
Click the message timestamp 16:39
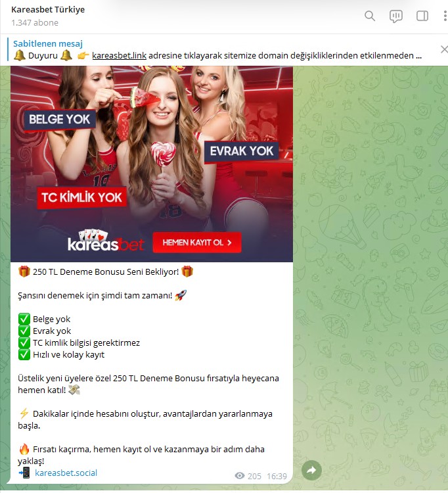[277, 477]
